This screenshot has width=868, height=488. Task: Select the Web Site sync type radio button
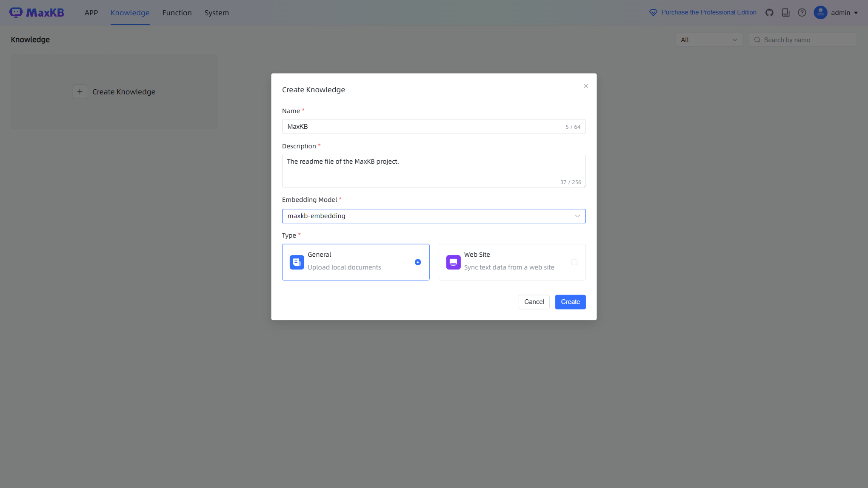click(x=574, y=262)
